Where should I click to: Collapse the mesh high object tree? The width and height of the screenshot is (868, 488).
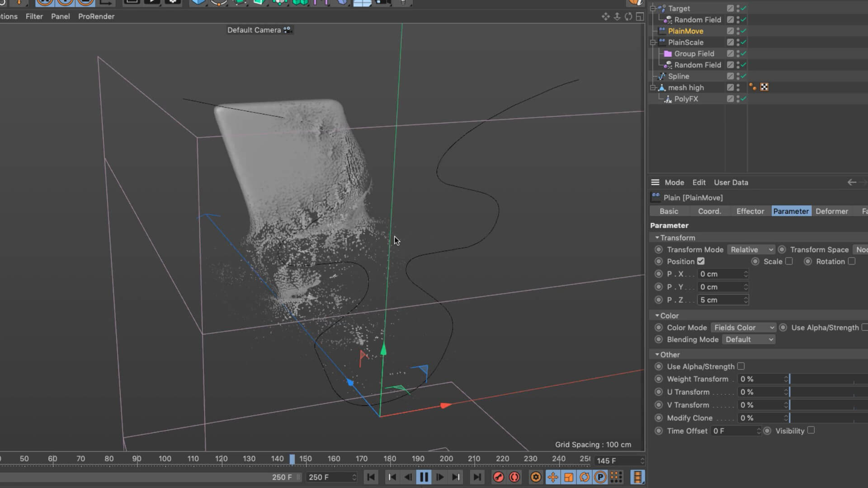point(653,88)
